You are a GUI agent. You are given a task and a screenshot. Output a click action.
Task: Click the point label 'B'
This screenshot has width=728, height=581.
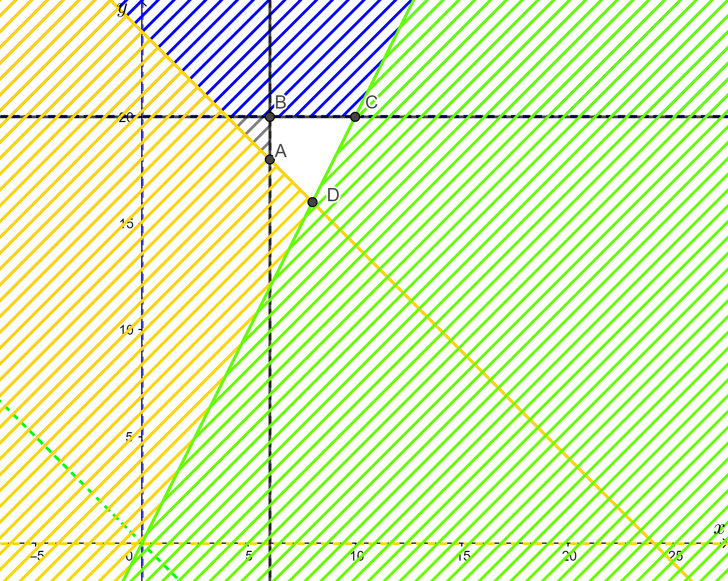pyautogui.click(x=281, y=102)
